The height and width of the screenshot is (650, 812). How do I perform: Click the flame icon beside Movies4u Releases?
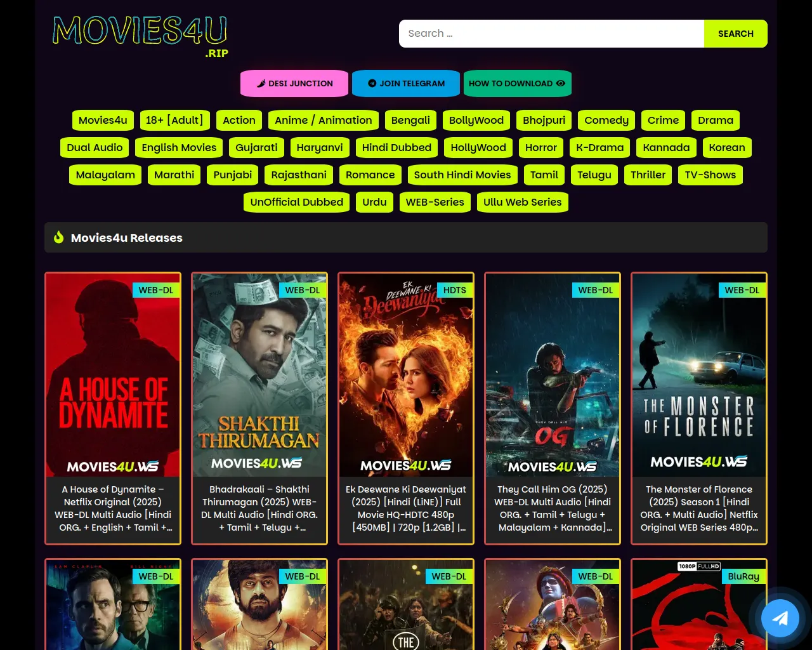click(x=59, y=237)
